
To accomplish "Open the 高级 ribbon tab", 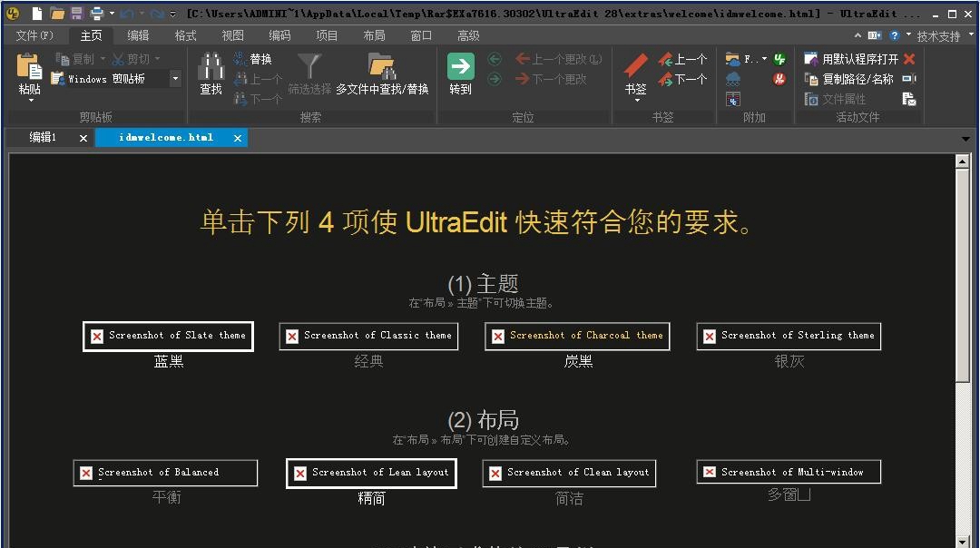I will pos(468,35).
